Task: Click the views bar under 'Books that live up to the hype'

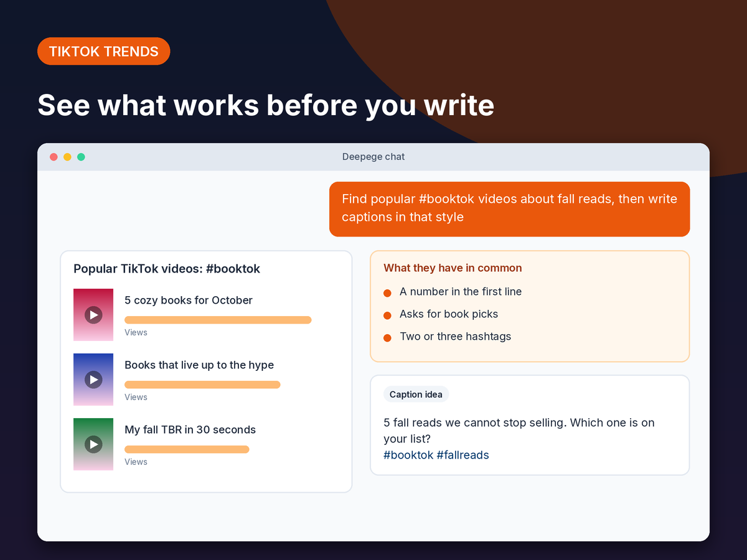Action: tap(202, 385)
